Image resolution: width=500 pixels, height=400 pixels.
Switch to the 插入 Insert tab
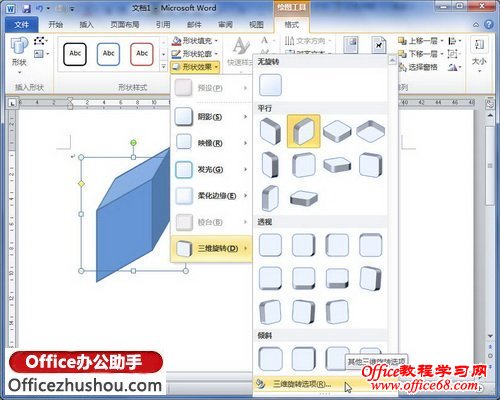[x=86, y=25]
